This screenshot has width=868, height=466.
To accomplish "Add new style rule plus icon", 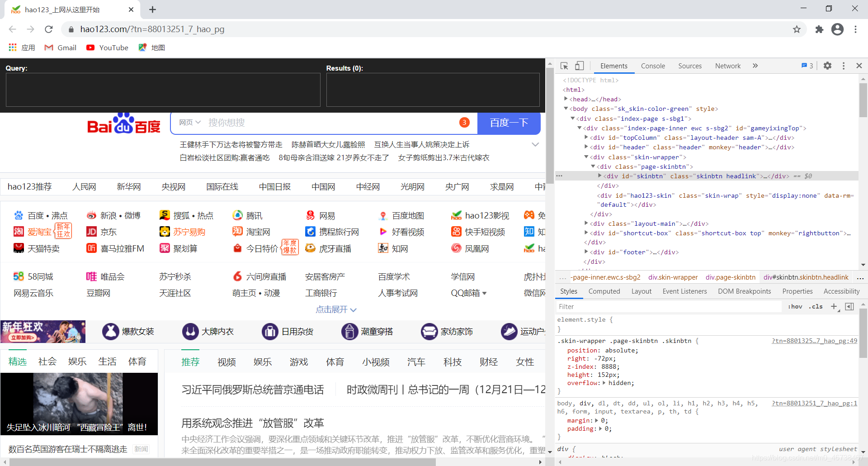I will click(x=834, y=307).
